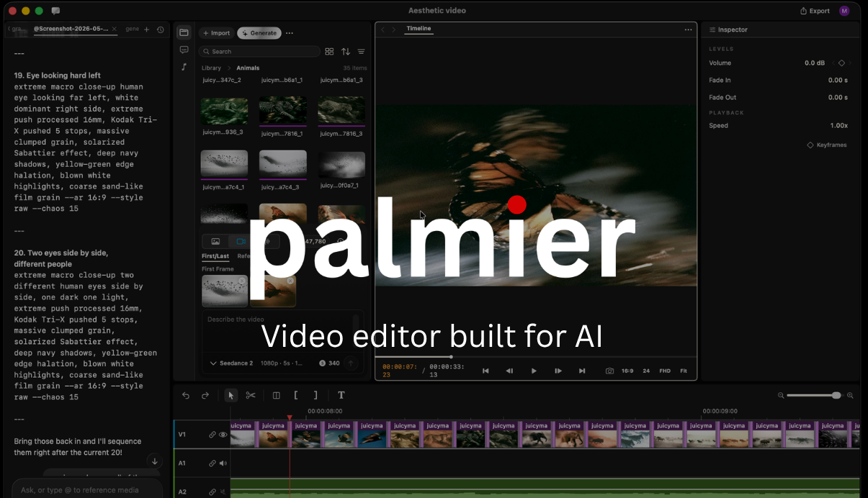This screenshot has width=868, height=498.
Task: Select the juicym...936_3 leopard thumbnail
Action: [224, 112]
